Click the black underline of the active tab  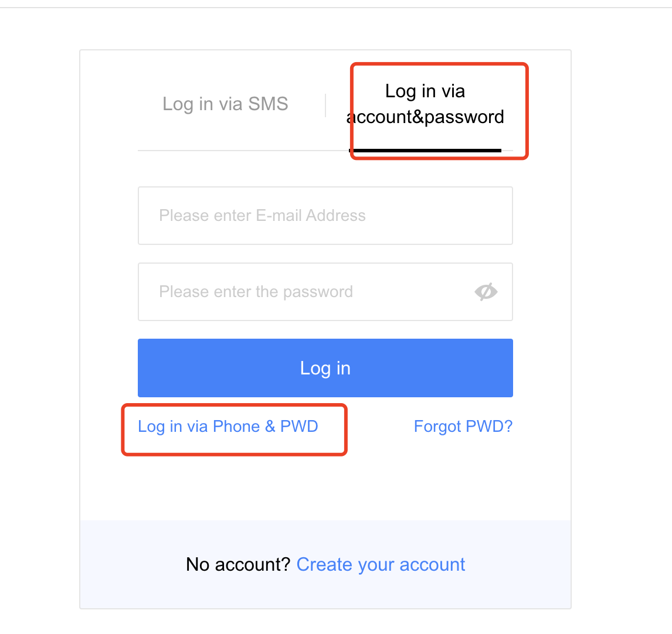pyautogui.click(x=425, y=151)
